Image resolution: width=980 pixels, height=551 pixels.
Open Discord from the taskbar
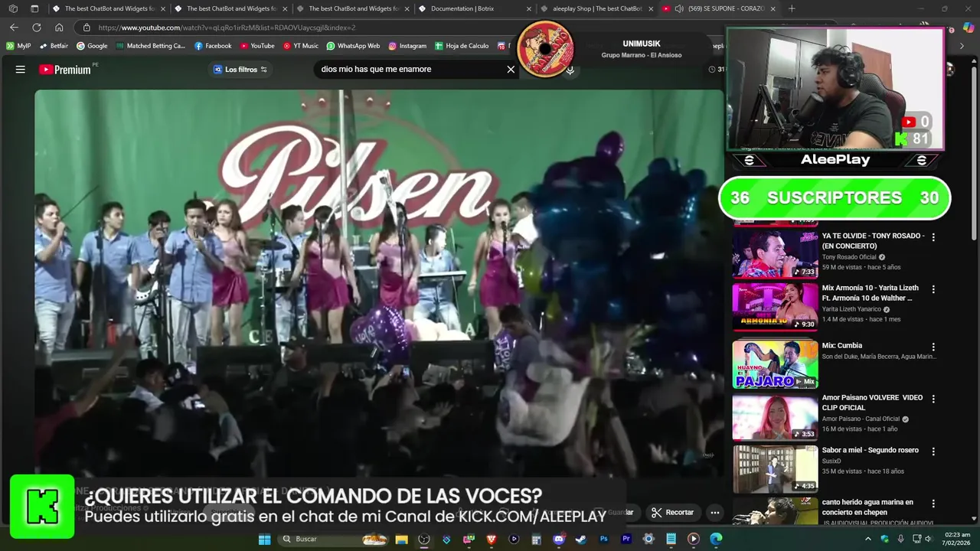tap(559, 539)
